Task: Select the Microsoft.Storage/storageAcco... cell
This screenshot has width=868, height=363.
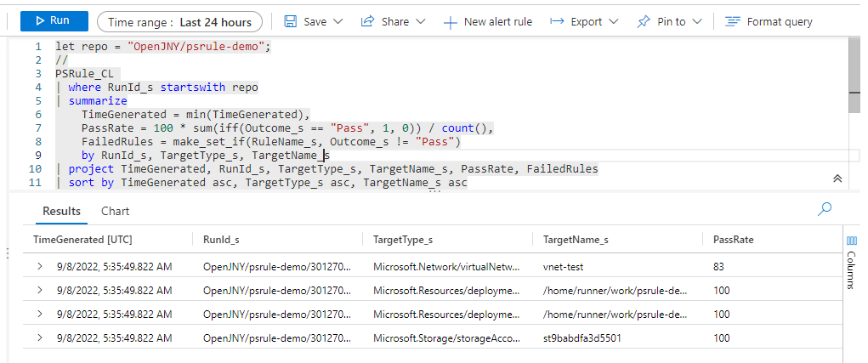Action: pos(446,337)
